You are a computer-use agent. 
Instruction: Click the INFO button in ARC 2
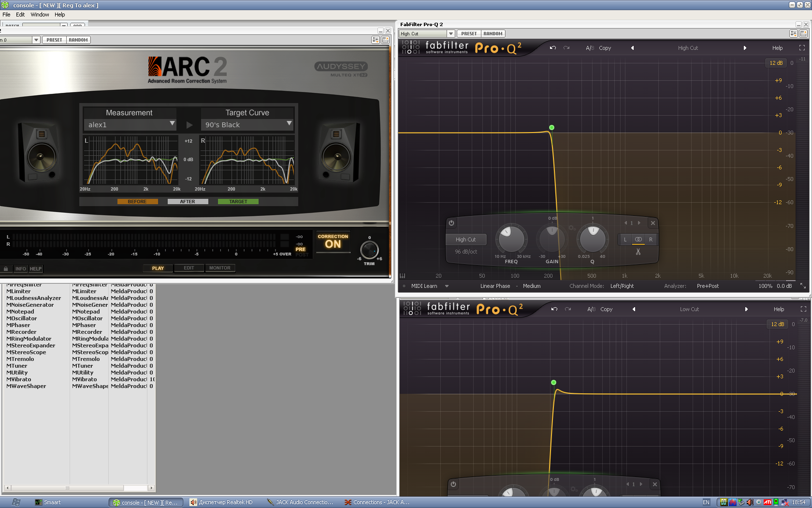point(20,269)
